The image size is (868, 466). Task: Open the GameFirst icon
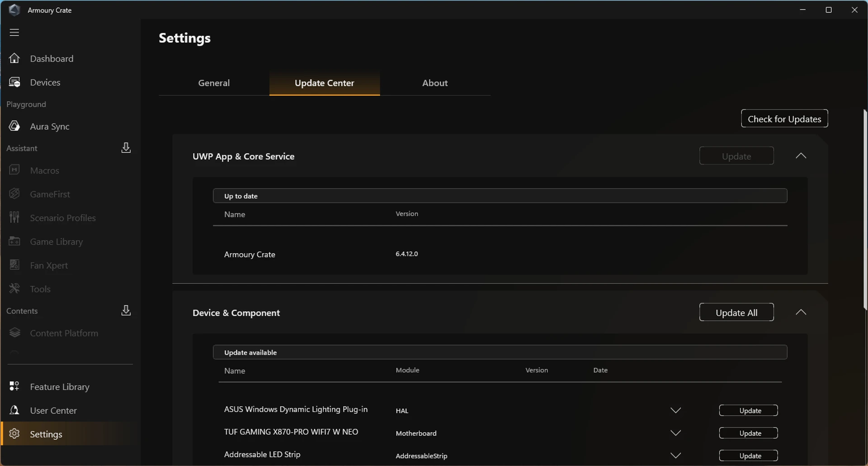pos(14,194)
